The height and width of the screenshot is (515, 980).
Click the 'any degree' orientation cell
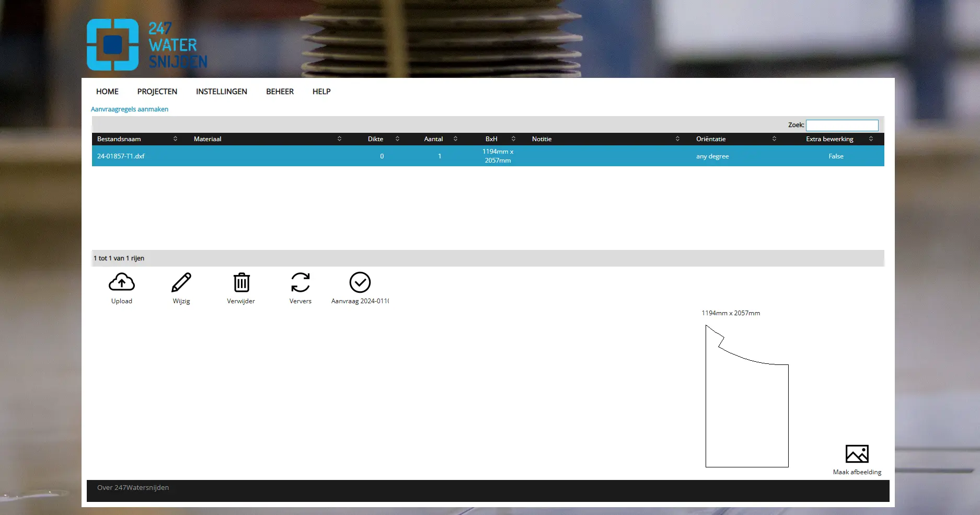pyautogui.click(x=712, y=156)
